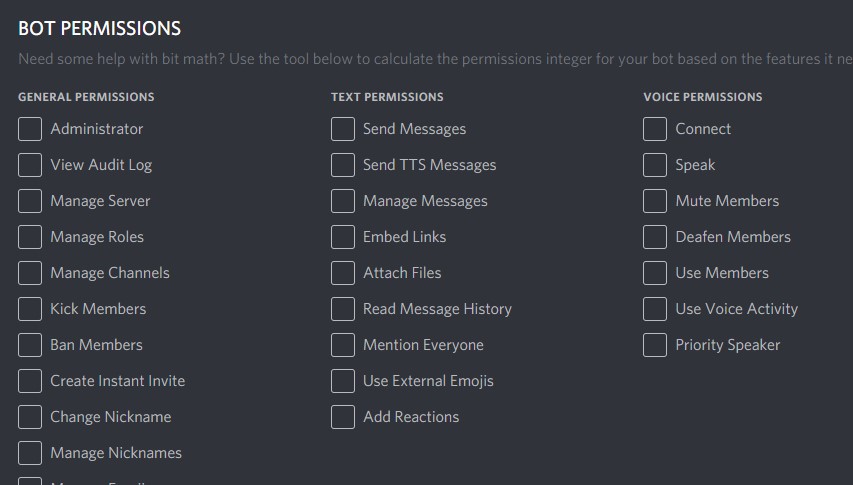
Task: Check the Change Nickname box
Action: [x=30, y=417]
